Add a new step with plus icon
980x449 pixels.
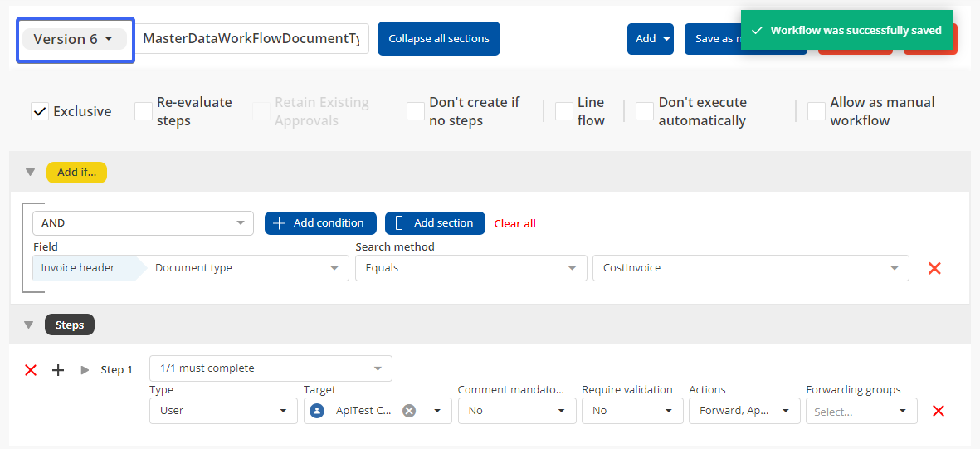pyautogui.click(x=58, y=370)
